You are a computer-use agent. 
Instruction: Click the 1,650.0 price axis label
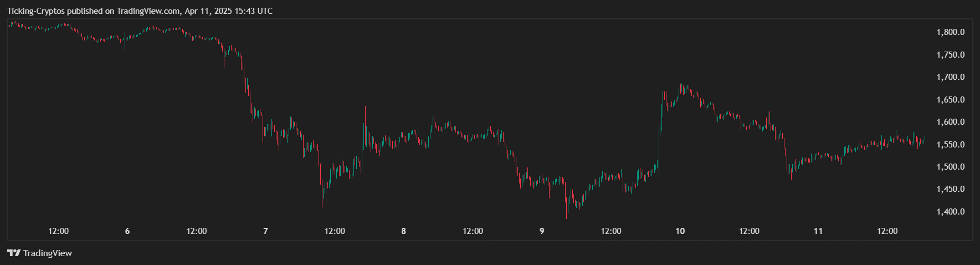[951, 100]
